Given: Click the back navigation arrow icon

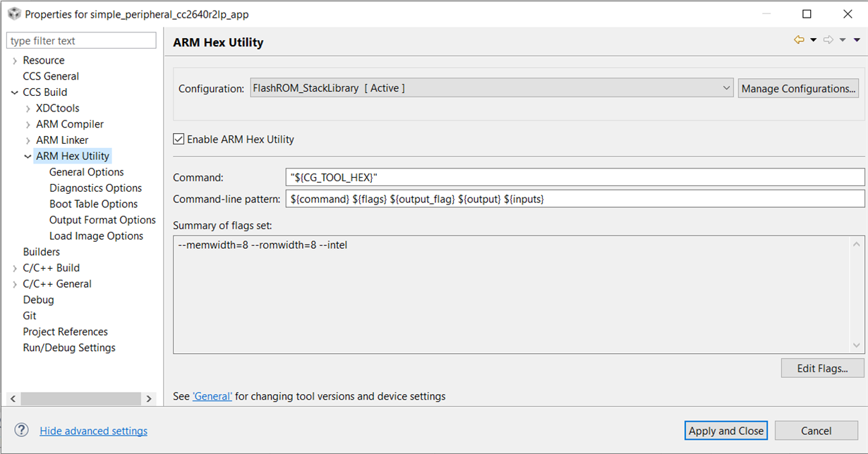Looking at the screenshot, I should point(799,40).
